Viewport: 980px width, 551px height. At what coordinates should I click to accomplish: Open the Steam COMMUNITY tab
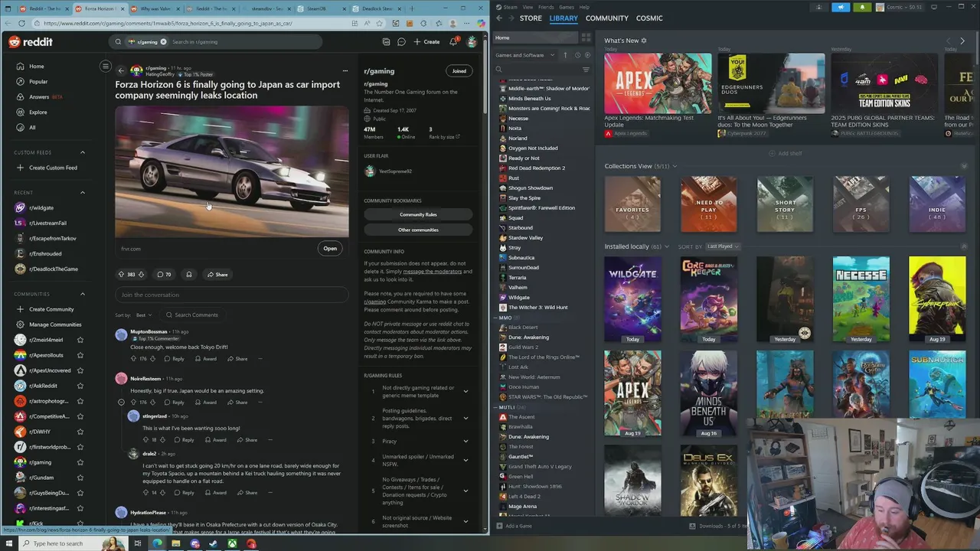[606, 18]
